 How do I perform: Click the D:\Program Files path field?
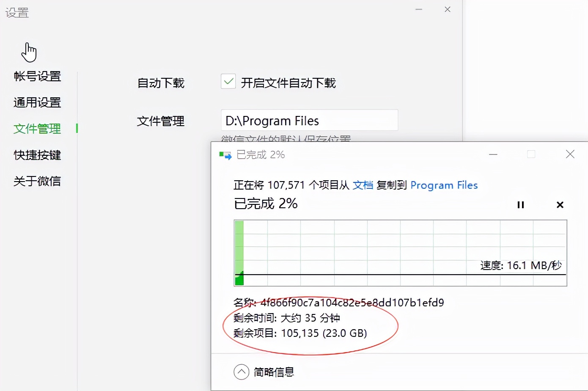click(309, 121)
